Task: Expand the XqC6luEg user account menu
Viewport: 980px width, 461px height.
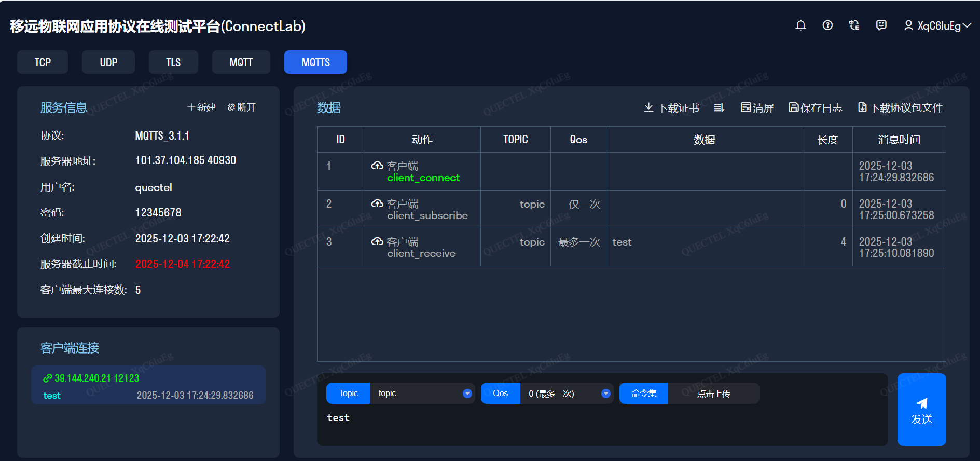Action: click(937, 25)
